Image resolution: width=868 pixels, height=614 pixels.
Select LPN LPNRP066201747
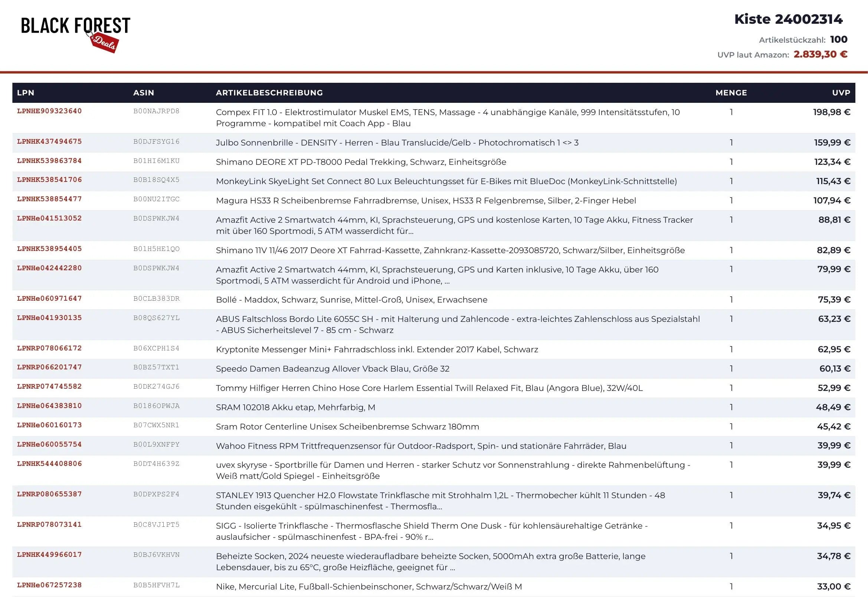click(x=49, y=368)
